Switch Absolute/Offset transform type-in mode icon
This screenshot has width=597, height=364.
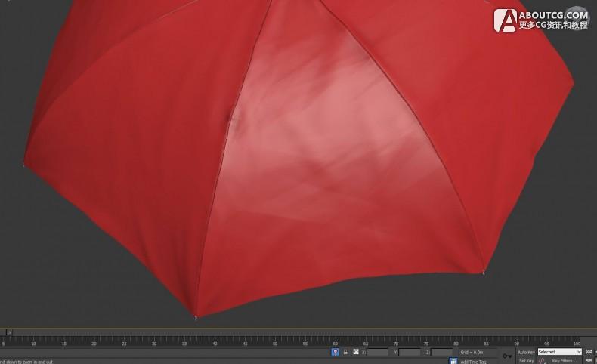355,352
